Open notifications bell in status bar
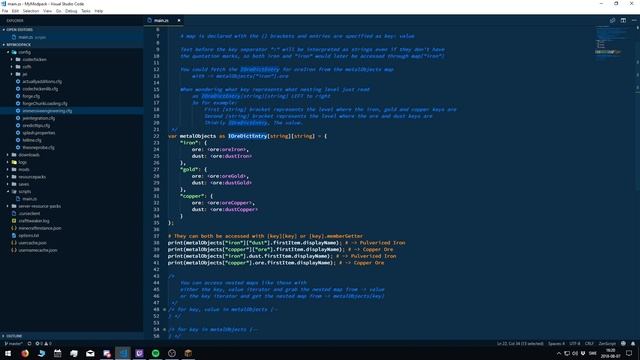The width and height of the screenshot is (640, 360). click(x=633, y=344)
